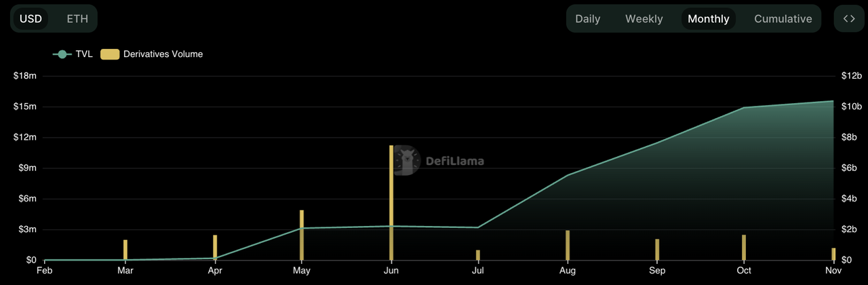Image resolution: width=868 pixels, height=285 pixels.
Task: Click the March derivatives volume bar
Action: coord(125,250)
